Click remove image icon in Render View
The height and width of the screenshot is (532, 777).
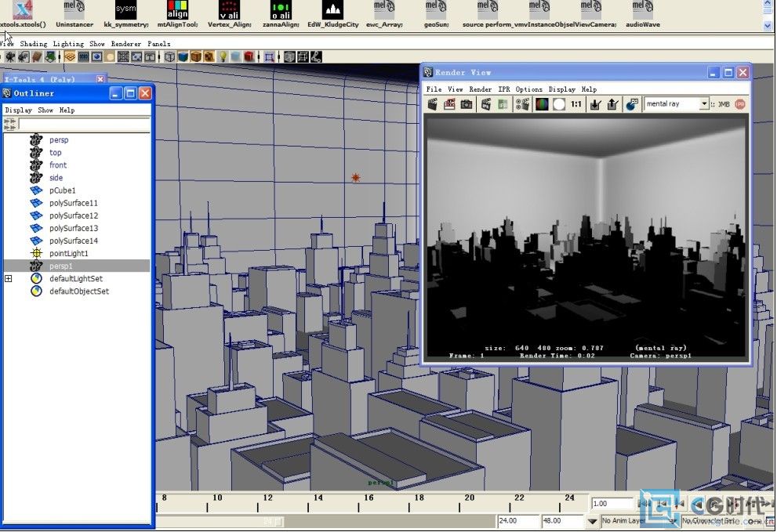point(613,104)
